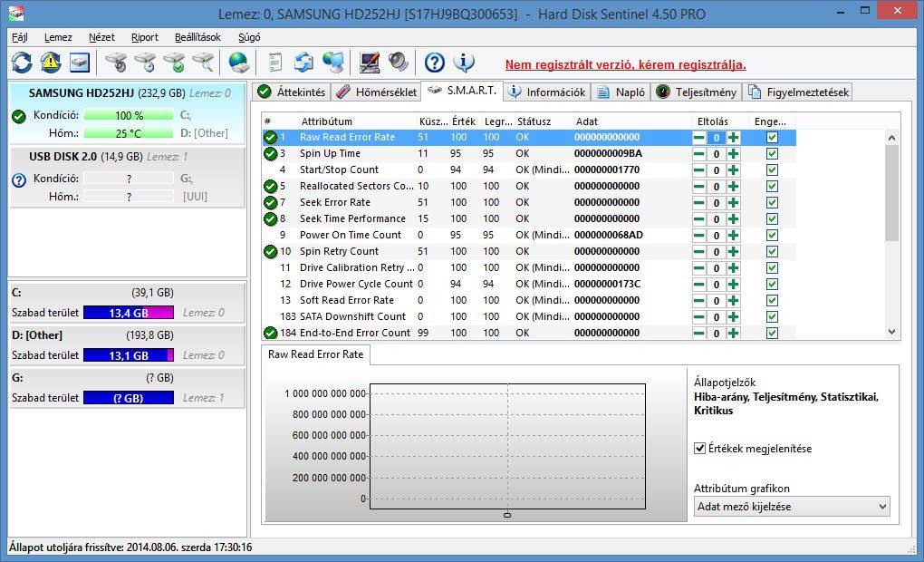The height and width of the screenshot is (562, 924).
Task: Toggle the enable checkbox for Spin Up Time
Action: (x=772, y=154)
